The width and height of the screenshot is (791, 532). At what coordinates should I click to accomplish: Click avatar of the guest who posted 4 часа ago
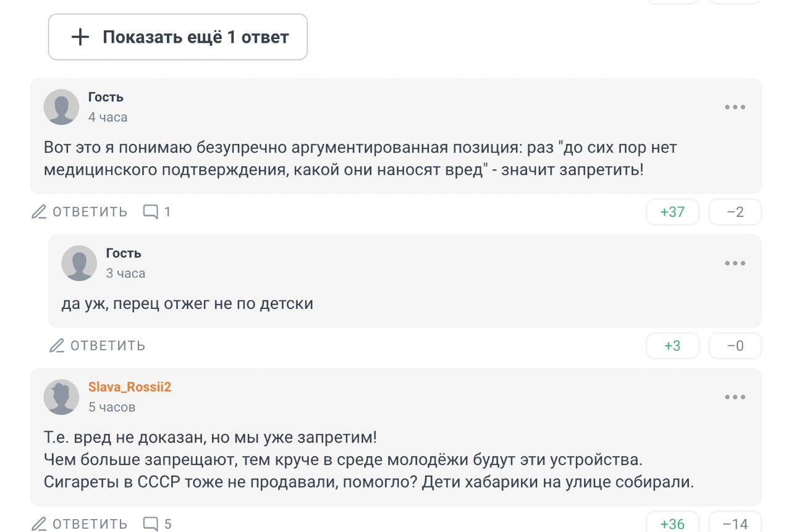click(x=61, y=107)
